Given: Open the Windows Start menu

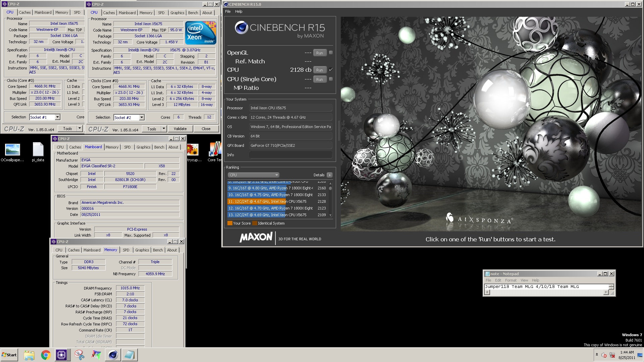Looking at the screenshot, I should [9, 355].
